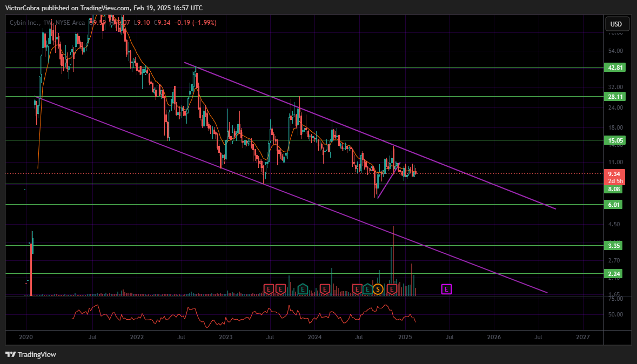Select the 6.01 horizontal line price label
Viewport: 637px width, 364px height.
(614, 204)
